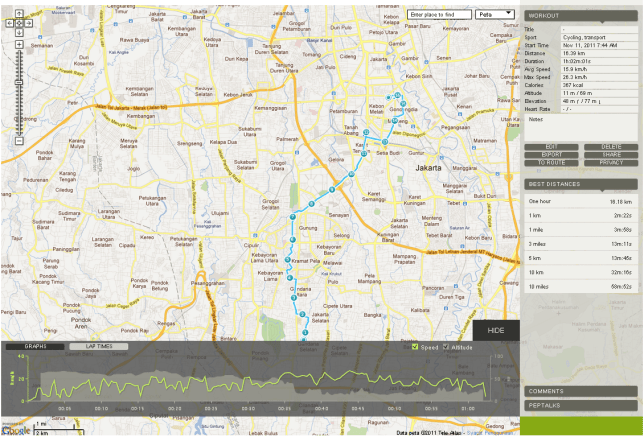Zoom in with the plus icon
The width and height of the screenshot is (644, 441).
pos(19,44)
